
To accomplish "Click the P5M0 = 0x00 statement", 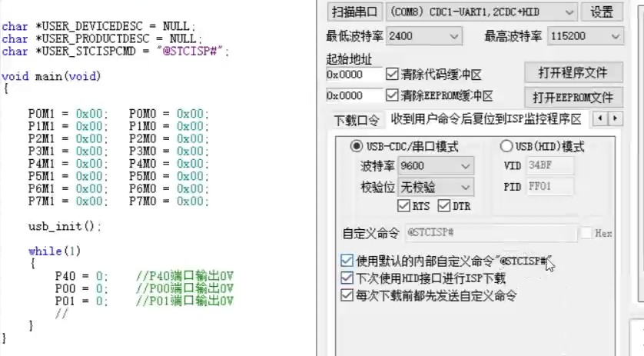I will click(169, 176).
